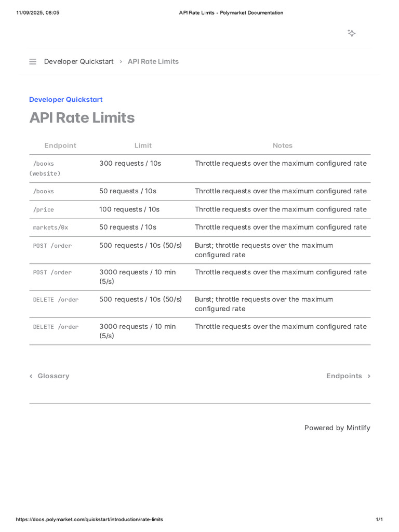Click the API Rate Limits heading

[x=82, y=118]
